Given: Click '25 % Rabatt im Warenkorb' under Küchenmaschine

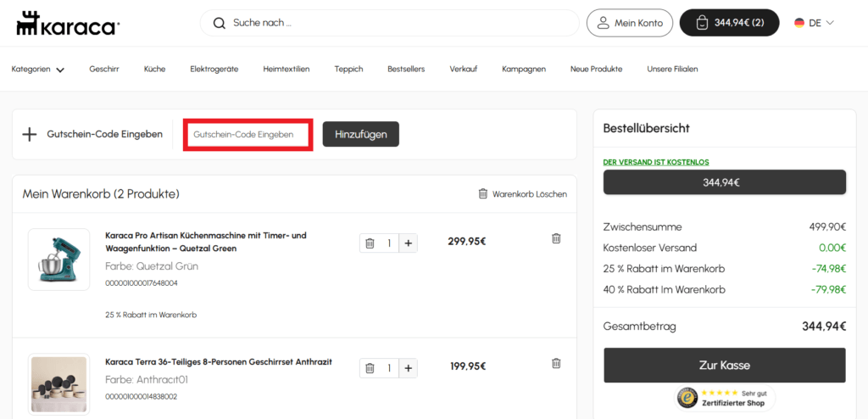Looking at the screenshot, I should tap(151, 315).
